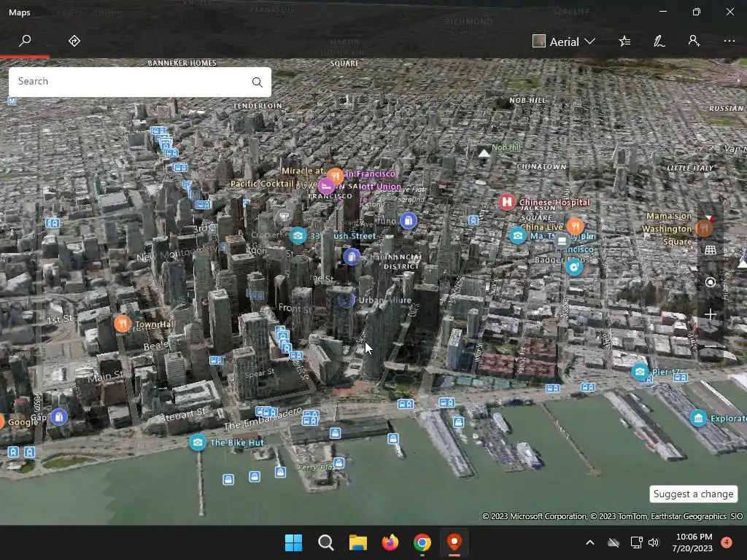Screen dimensions: 747x560
Task: Open Saved places star-list icon
Action: tap(624, 42)
